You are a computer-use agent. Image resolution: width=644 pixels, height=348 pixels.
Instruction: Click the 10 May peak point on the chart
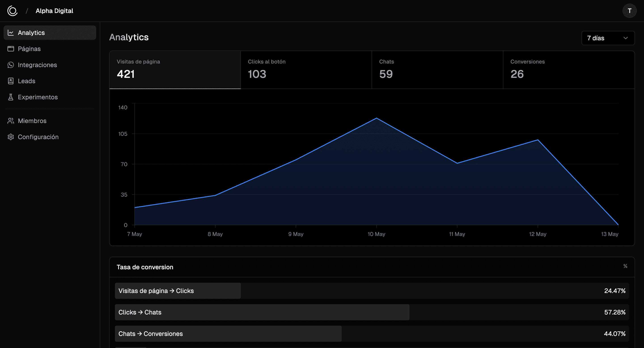(x=377, y=118)
